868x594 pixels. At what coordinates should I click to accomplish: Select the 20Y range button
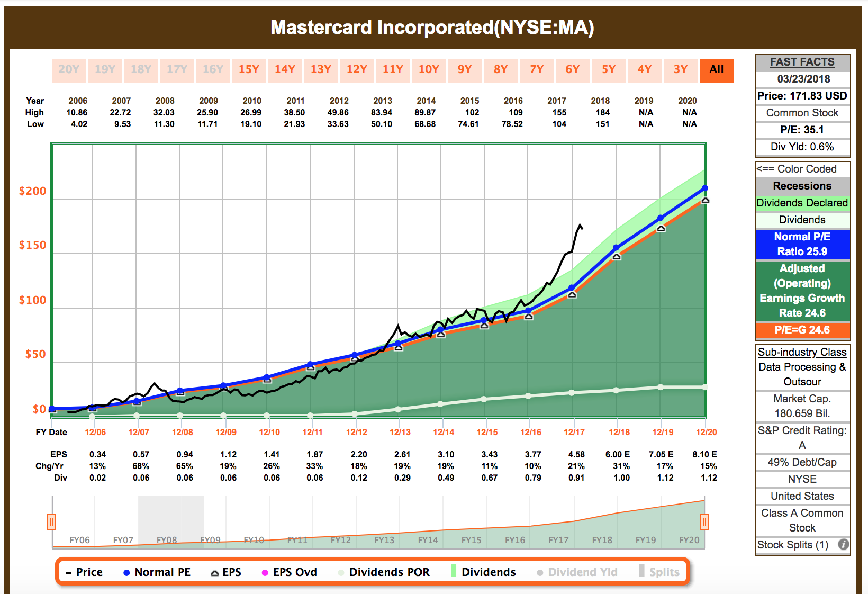[x=69, y=70]
